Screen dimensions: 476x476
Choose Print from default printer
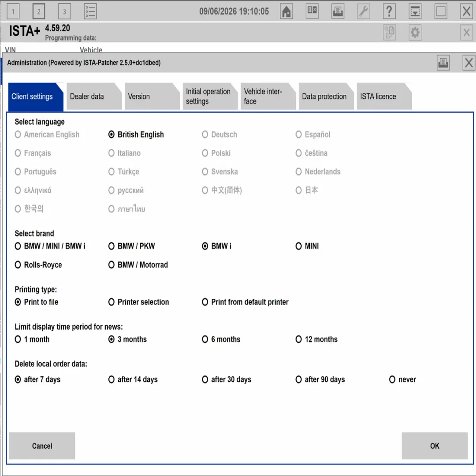tap(245, 302)
